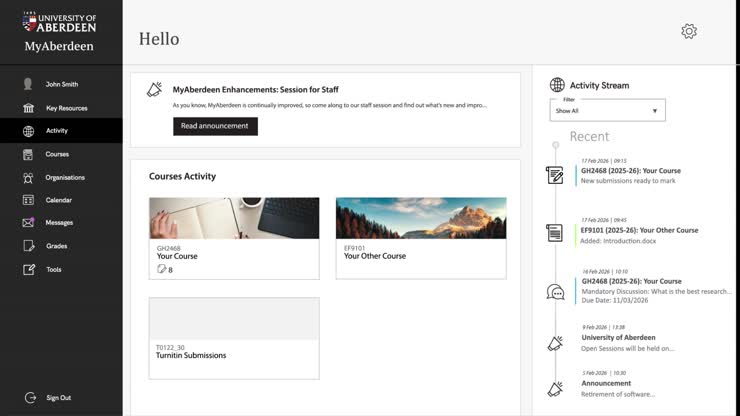740x416 pixels.
Task: Click the announcement megaphone icon in banner
Action: 154,90
